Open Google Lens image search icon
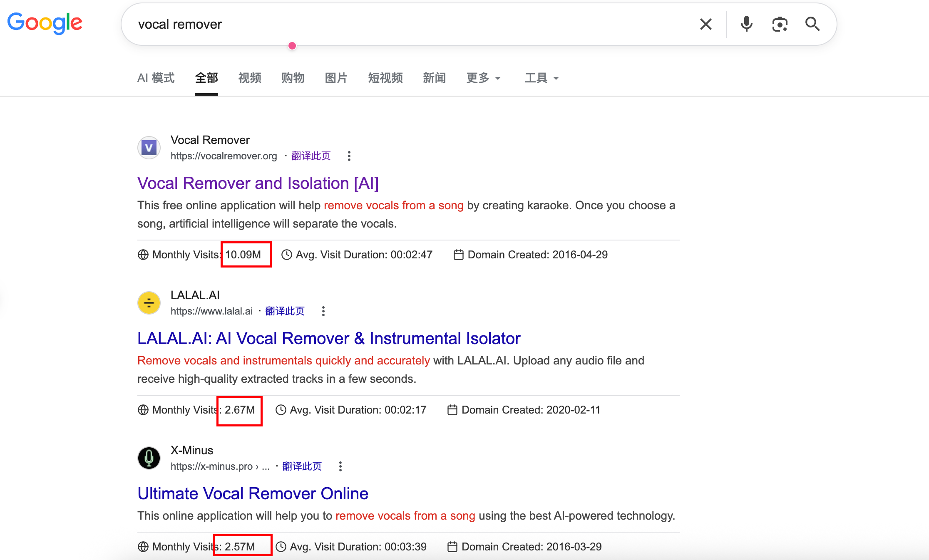 (x=780, y=24)
